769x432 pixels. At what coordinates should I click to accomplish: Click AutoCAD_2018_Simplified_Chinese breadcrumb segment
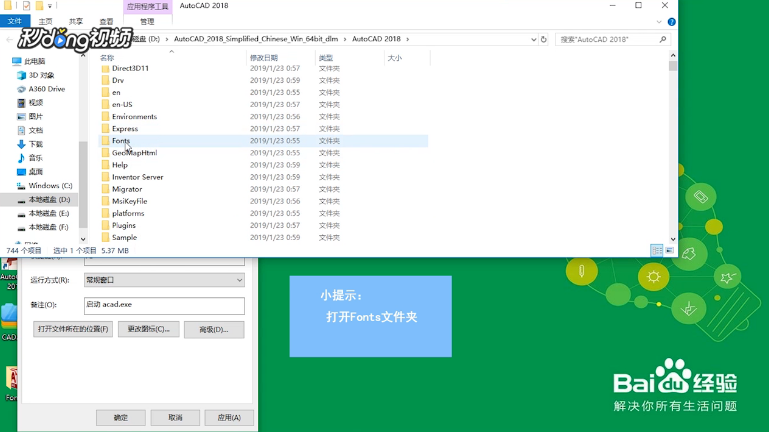(x=256, y=39)
